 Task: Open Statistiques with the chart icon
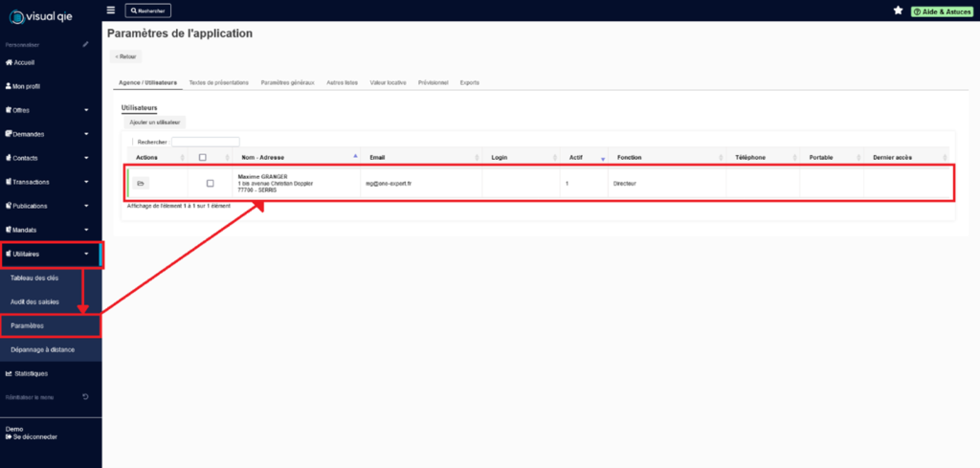(10, 373)
